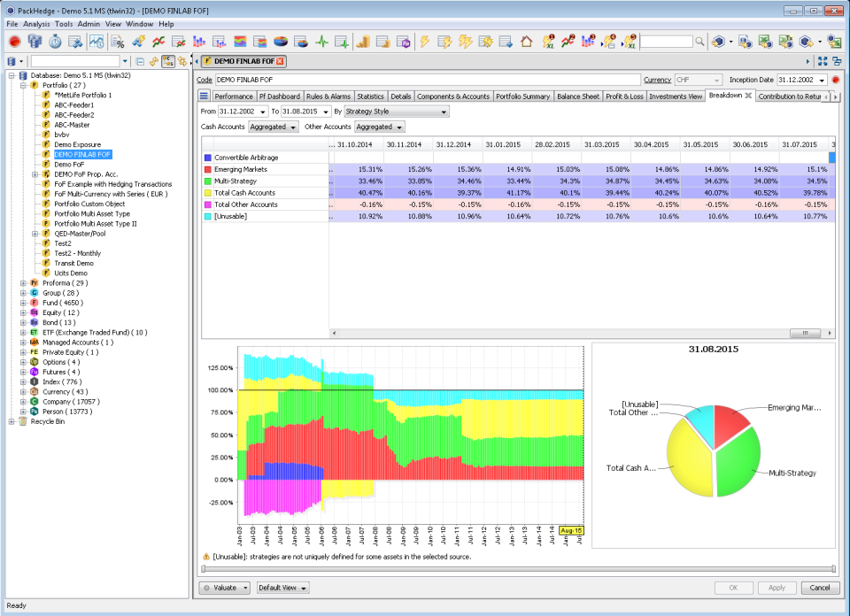Select Demo Exposure in the portfolio tree

pyautogui.click(x=78, y=144)
